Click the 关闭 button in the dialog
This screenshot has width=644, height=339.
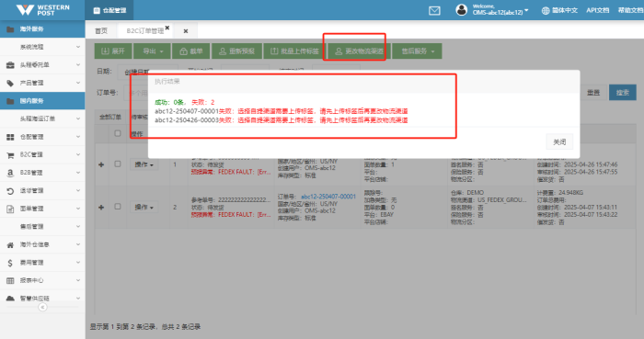point(559,141)
